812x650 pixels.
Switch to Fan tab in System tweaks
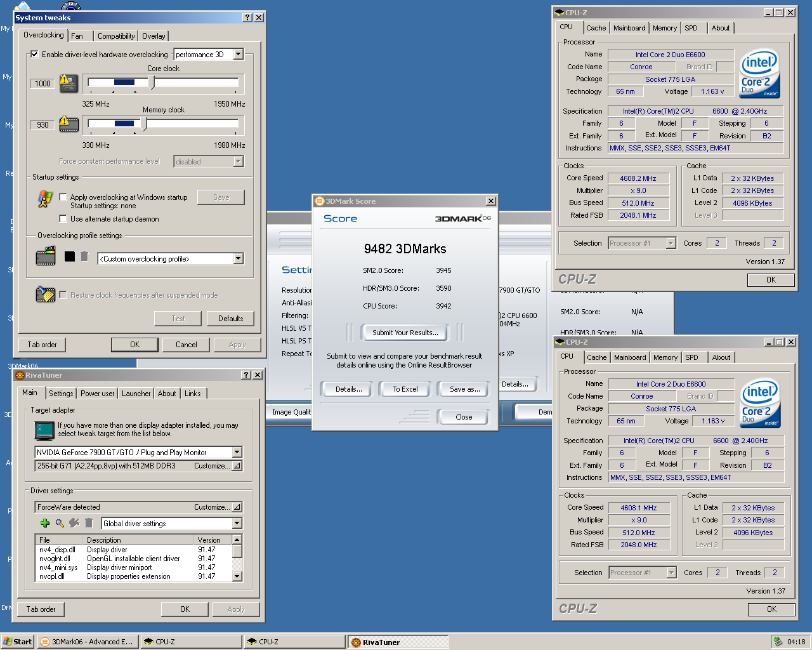point(77,36)
